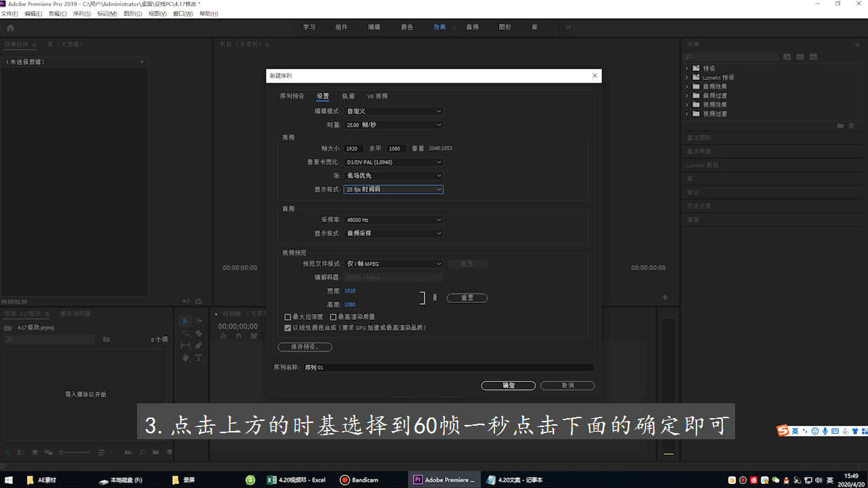This screenshot has width=868, height=488.
Task: Click the Effects panel search field
Action: (x=732, y=57)
